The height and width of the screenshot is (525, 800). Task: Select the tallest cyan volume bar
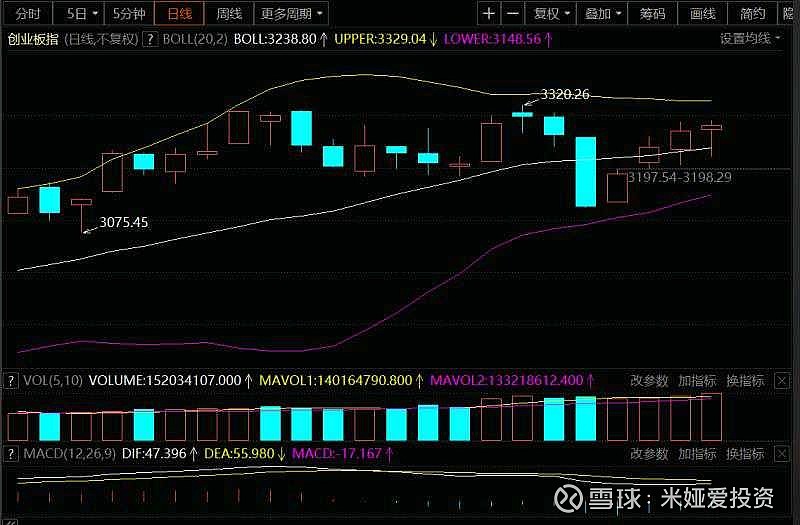coord(586,418)
